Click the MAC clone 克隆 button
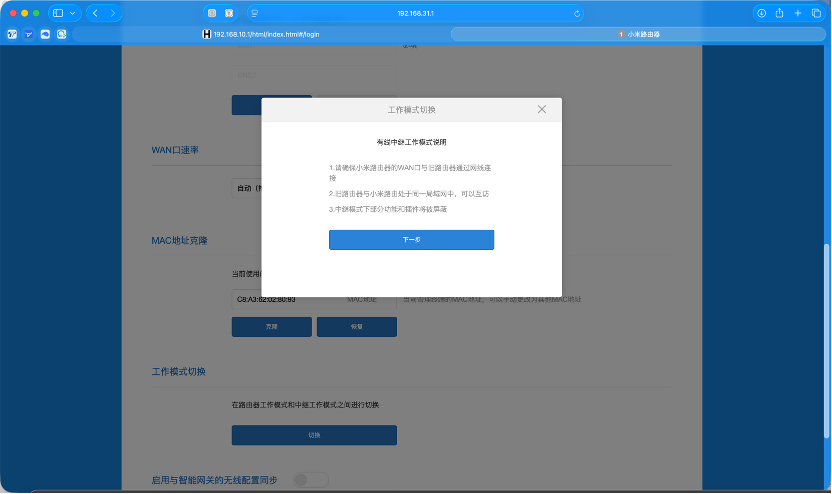Image resolution: width=832 pixels, height=494 pixels. 272,327
